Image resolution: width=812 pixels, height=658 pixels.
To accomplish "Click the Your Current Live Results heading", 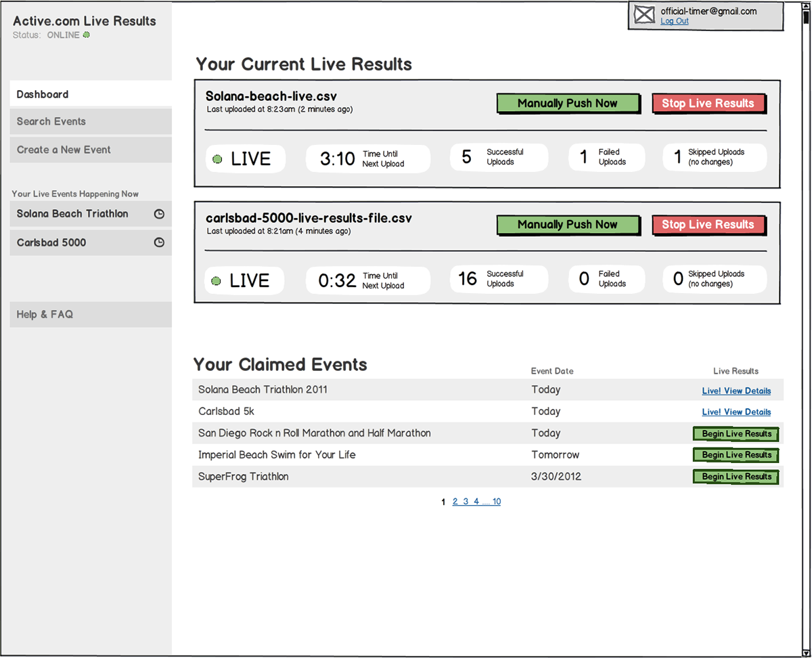I will click(304, 64).
